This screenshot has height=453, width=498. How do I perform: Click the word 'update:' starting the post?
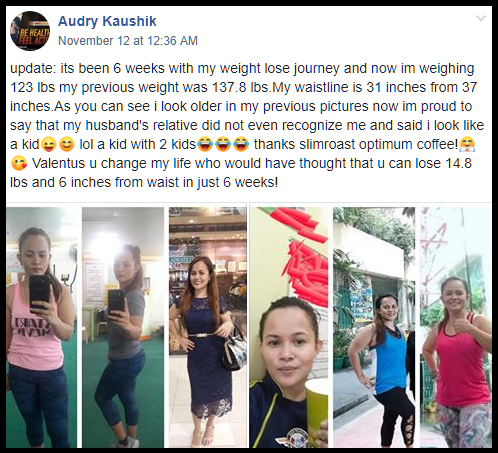coord(33,69)
